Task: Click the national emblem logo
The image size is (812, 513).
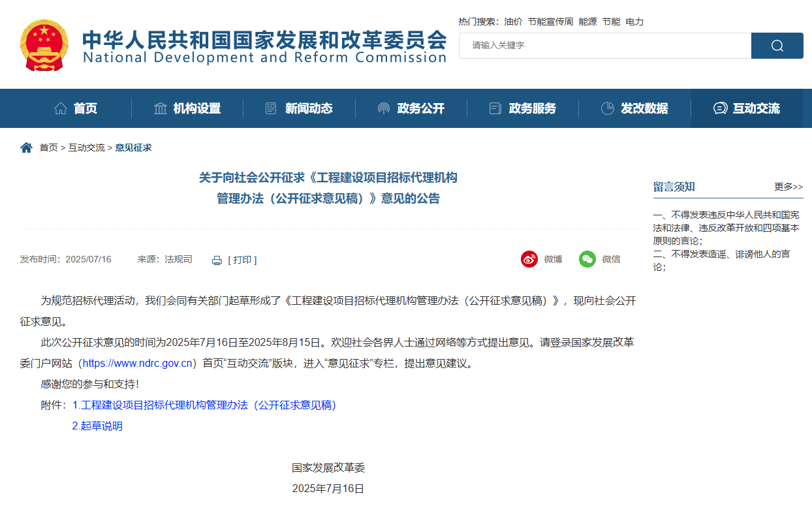Action: (x=44, y=46)
